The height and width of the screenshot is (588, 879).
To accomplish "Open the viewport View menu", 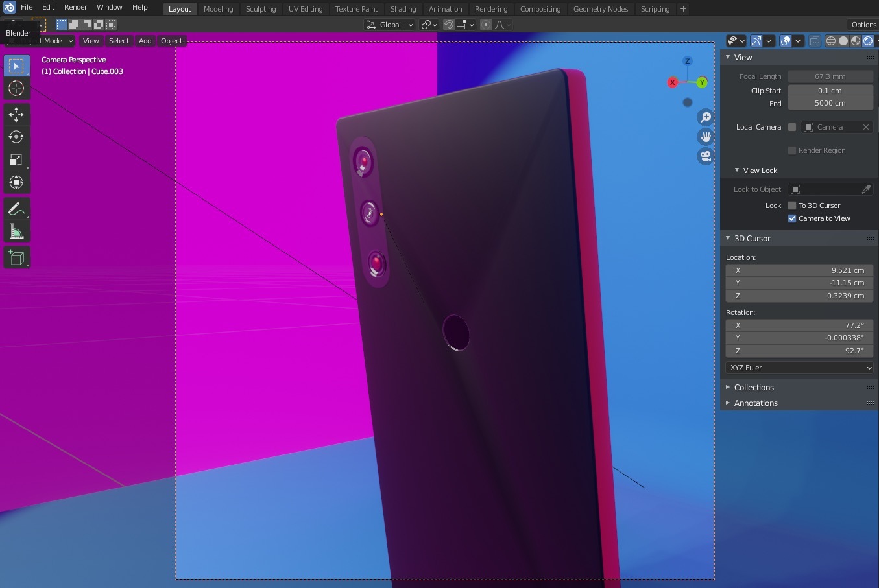I will point(91,41).
